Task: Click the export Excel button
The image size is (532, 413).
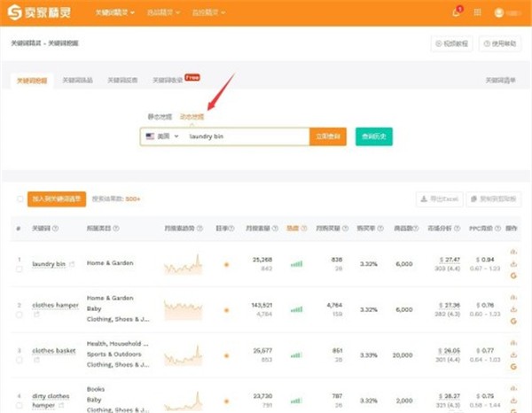Action: [440, 199]
